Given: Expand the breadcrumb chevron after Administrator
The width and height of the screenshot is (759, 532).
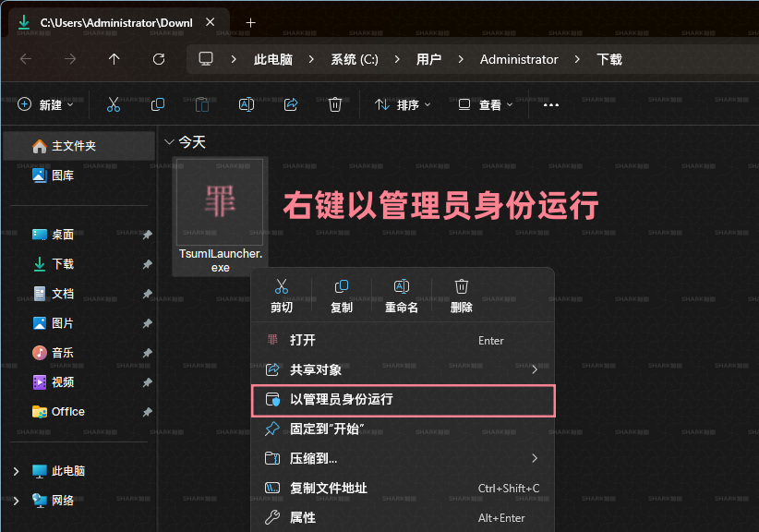Looking at the screenshot, I should 577,59.
